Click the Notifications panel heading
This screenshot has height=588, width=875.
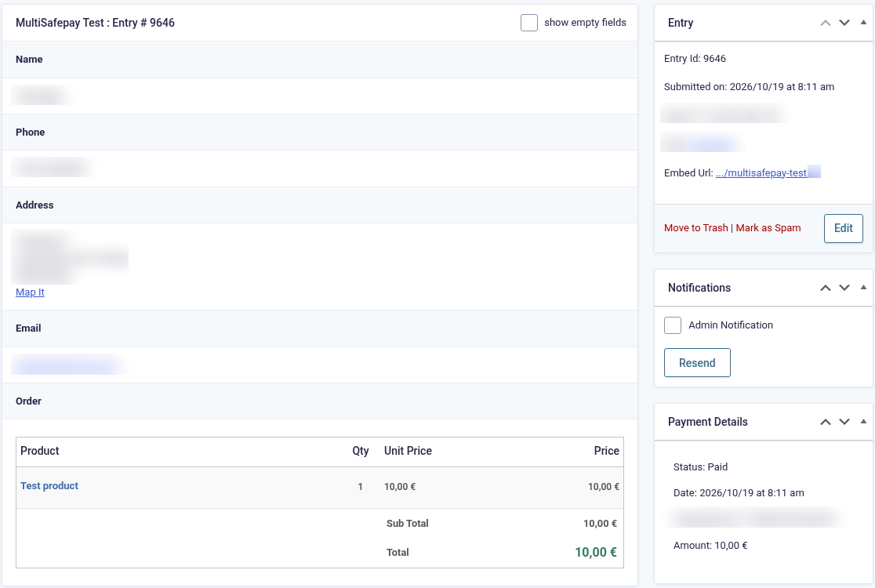(x=699, y=288)
